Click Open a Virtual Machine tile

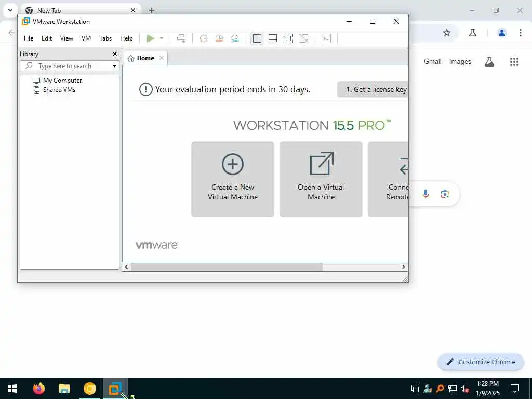[321, 179]
